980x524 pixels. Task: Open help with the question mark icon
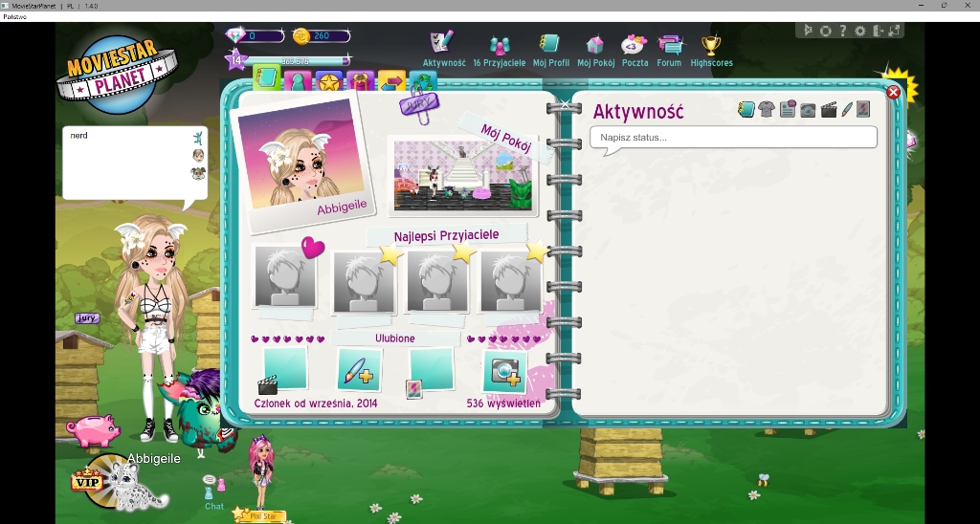842,30
